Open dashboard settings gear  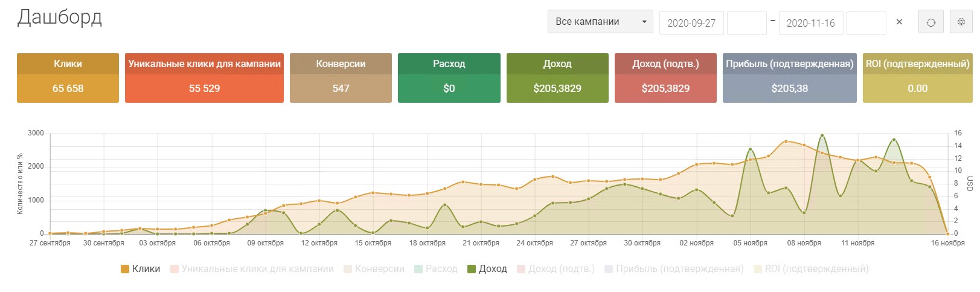[x=961, y=22]
